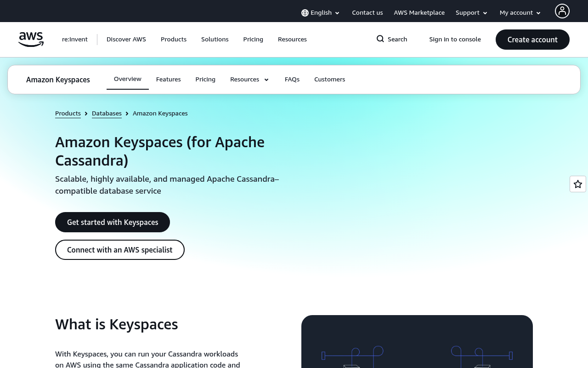The height and width of the screenshot is (368, 588).
Task: Open the user profile avatar icon
Action: pyautogui.click(x=562, y=11)
